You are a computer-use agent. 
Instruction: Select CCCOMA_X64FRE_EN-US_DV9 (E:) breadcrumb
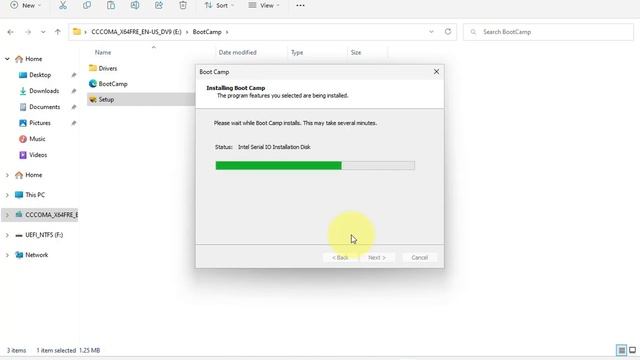pos(136,32)
